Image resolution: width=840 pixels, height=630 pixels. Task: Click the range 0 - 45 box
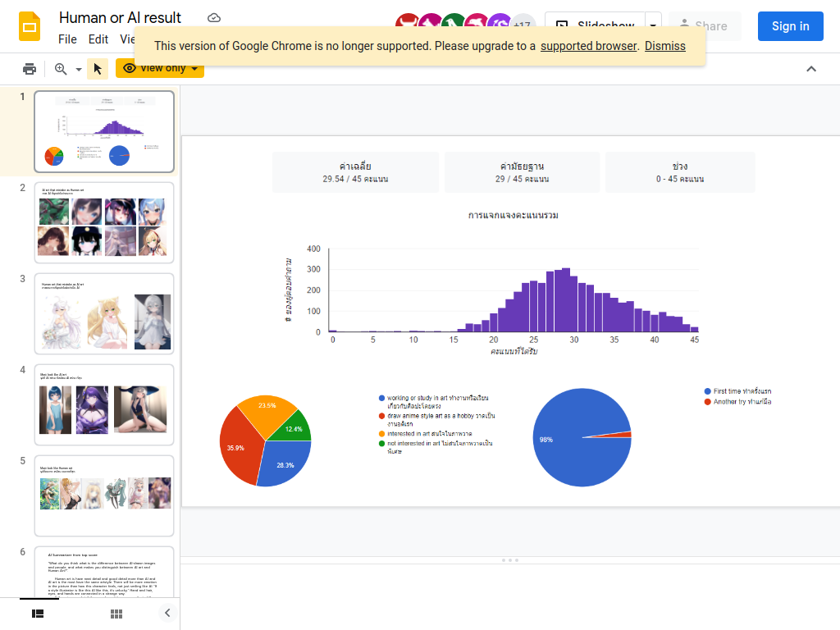(680, 172)
